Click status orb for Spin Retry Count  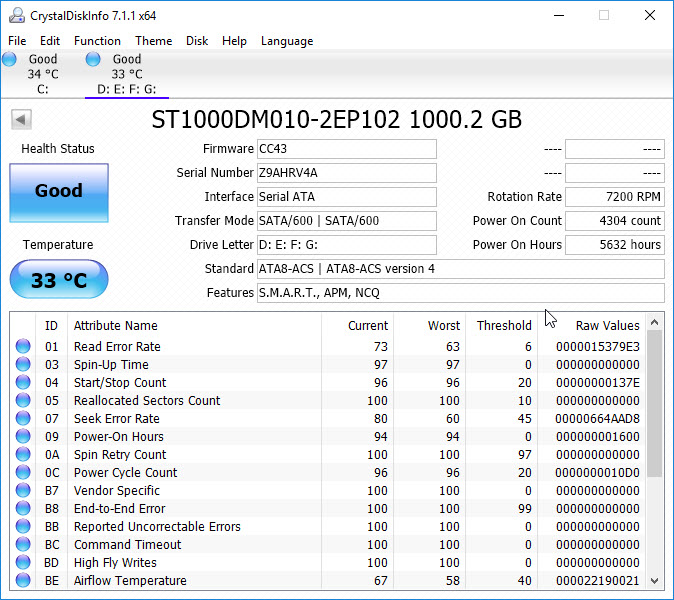(x=23, y=454)
